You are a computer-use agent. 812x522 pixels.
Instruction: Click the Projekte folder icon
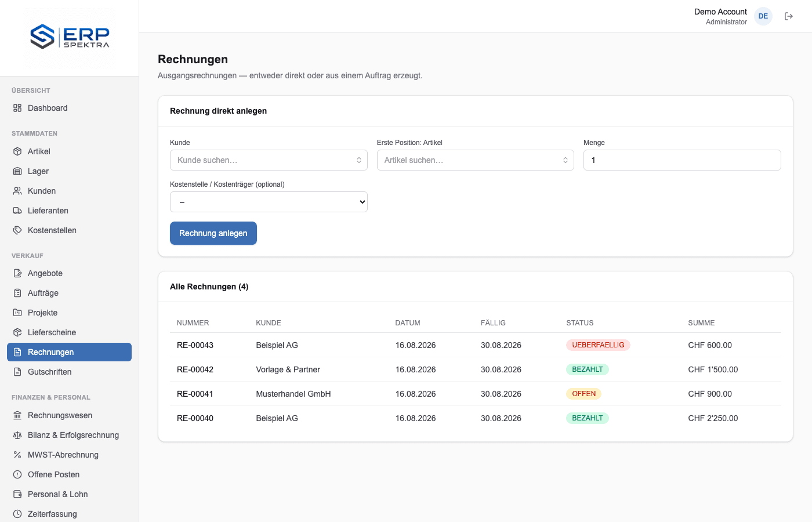coord(17,313)
